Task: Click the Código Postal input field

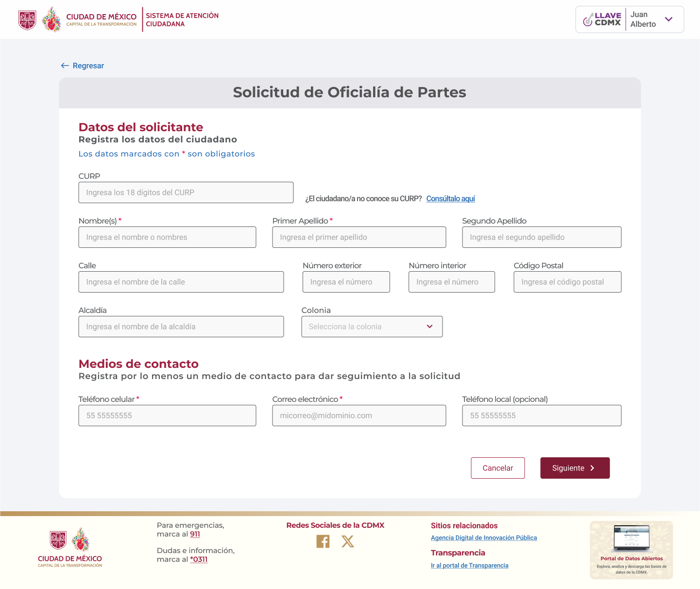Action: click(567, 282)
